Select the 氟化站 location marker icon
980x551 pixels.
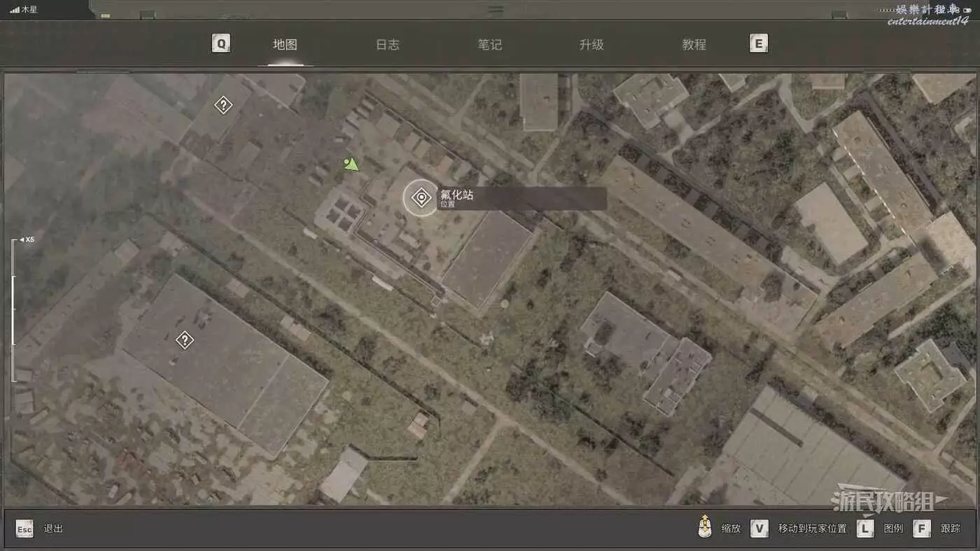pyautogui.click(x=421, y=198)
